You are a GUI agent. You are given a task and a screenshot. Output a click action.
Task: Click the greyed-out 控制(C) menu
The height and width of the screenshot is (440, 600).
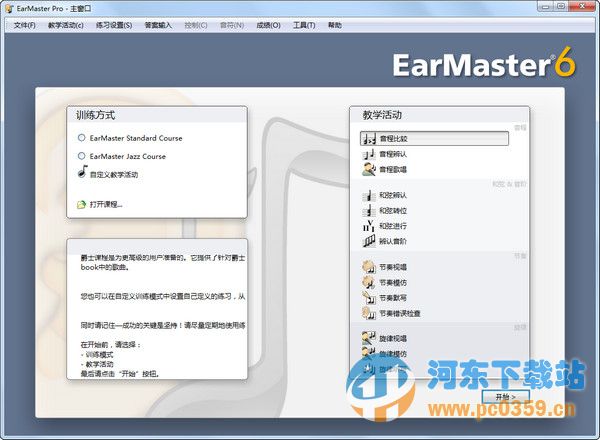click(x=196, y=25)
